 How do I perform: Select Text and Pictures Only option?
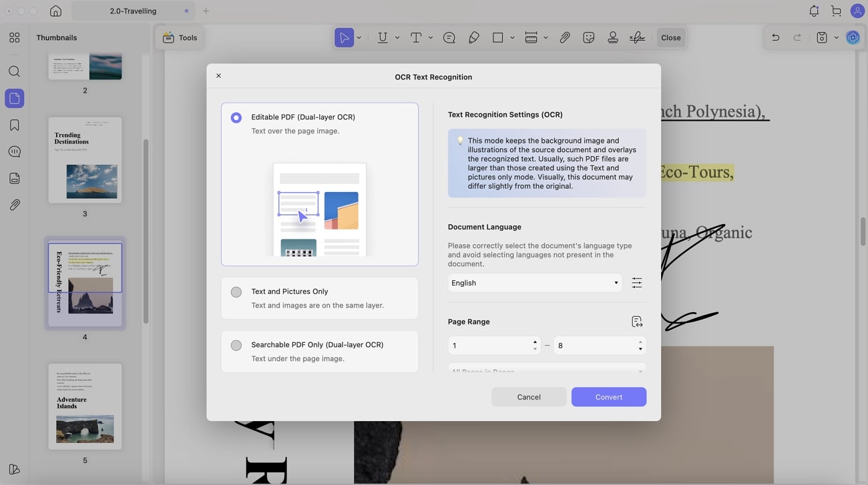[320, 298]
